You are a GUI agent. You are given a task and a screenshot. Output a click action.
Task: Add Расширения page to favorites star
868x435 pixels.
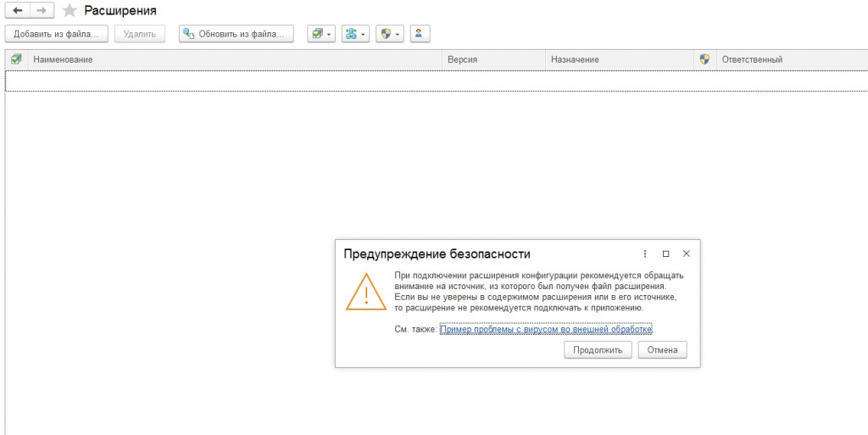click(x=70, y=10)
